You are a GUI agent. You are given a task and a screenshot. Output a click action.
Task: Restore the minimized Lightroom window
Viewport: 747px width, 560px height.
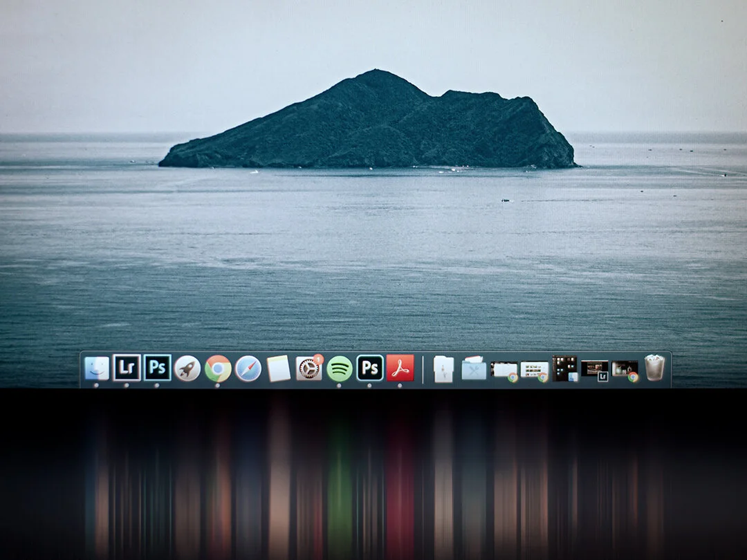pyautogui.click(x=595, y=371)
